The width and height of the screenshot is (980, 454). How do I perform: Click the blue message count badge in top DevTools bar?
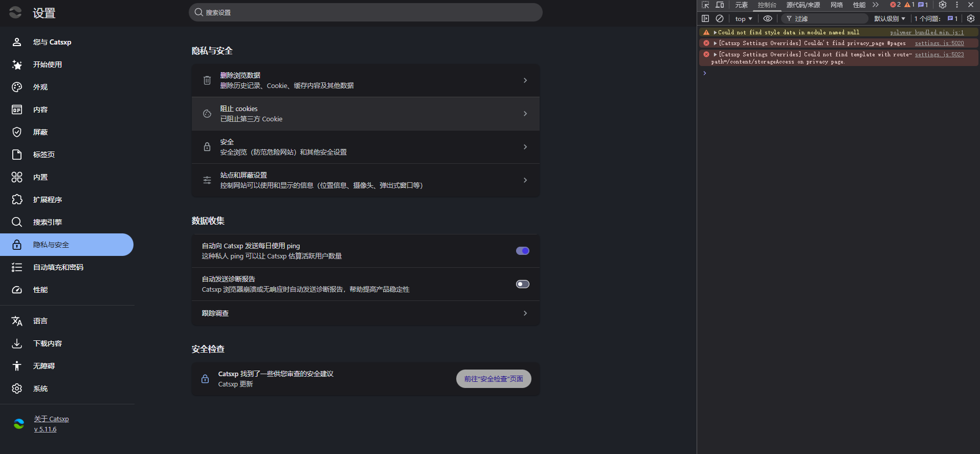pyautogui.click(x=923, y=5)
